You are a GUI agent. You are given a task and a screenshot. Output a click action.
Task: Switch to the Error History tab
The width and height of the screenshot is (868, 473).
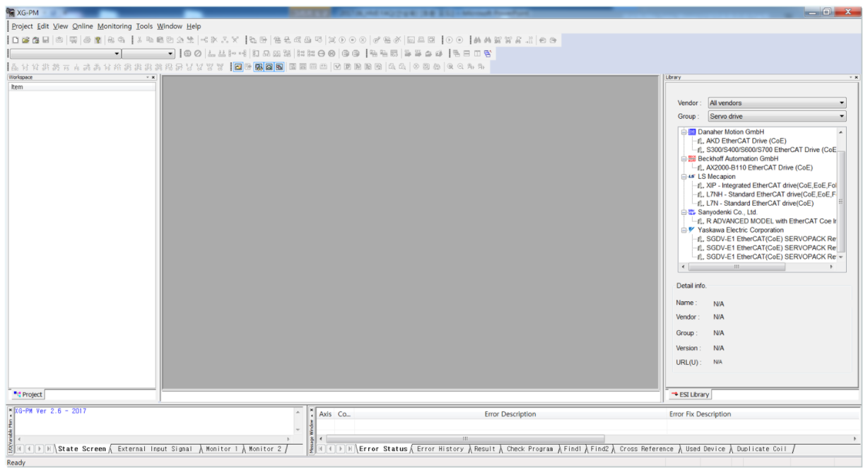coord(440,448)
